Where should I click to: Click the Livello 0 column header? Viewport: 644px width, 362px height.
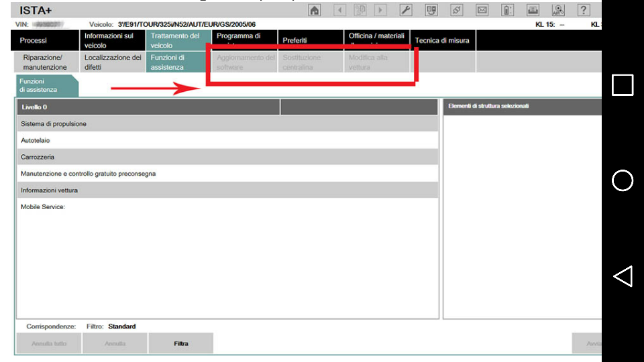click(148, 107)
